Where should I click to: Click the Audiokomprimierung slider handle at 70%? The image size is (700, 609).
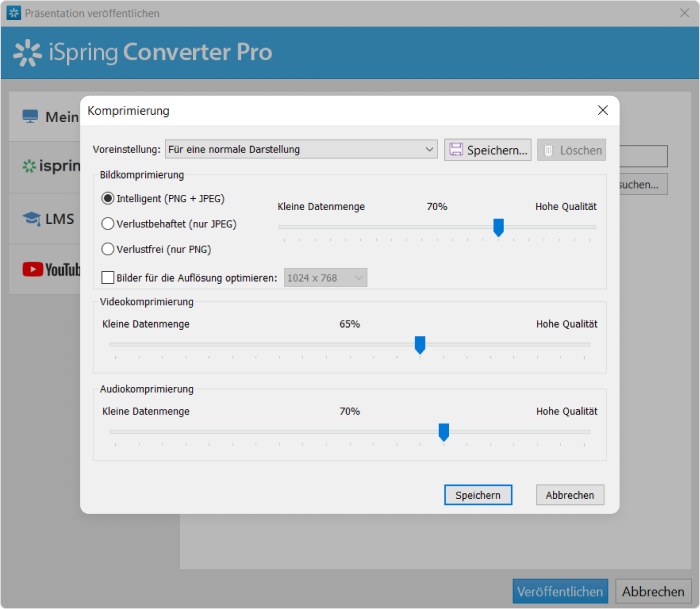tap(443, 433)
